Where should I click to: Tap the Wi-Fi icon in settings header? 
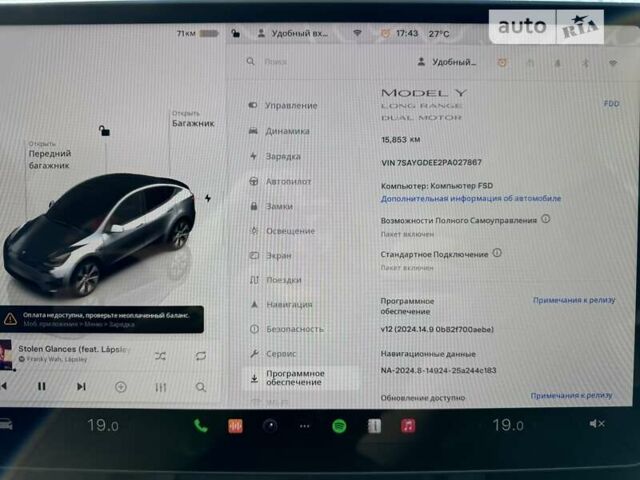(613, 63)
